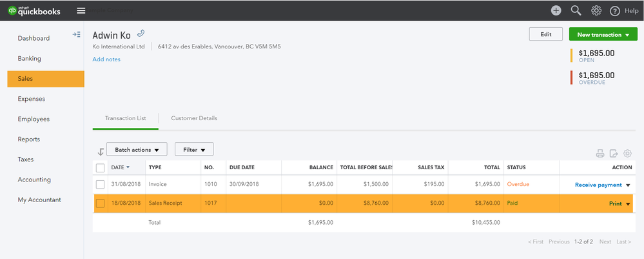Click the 18/08/2018 date cell
The width and height of the screenshot is (644, 259).
[x=126, y=203]
